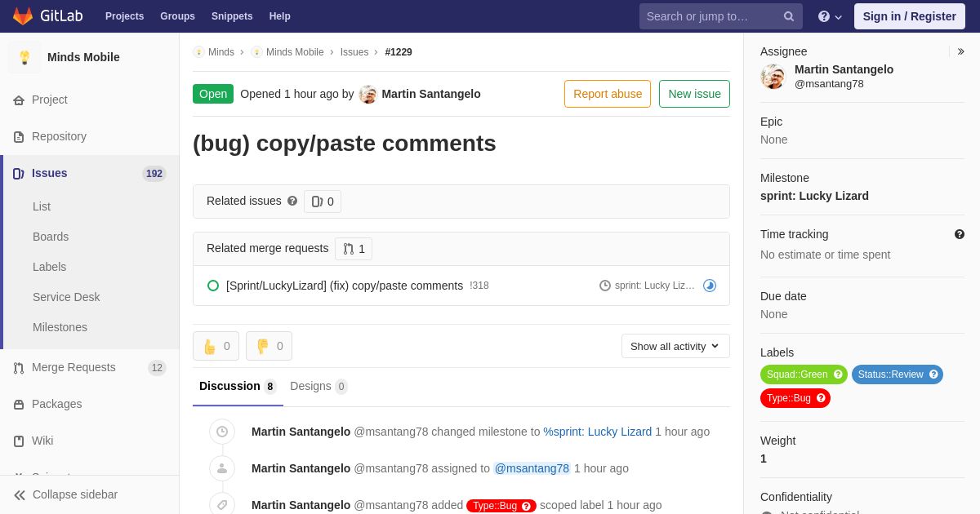
Task: Expand Show all activity dropdown
Action: coord(675,346)
